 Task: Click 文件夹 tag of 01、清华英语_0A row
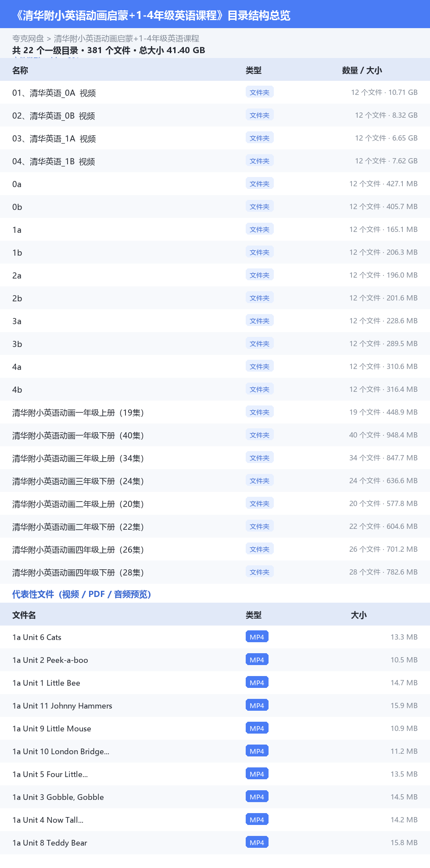tap(260, 92)
